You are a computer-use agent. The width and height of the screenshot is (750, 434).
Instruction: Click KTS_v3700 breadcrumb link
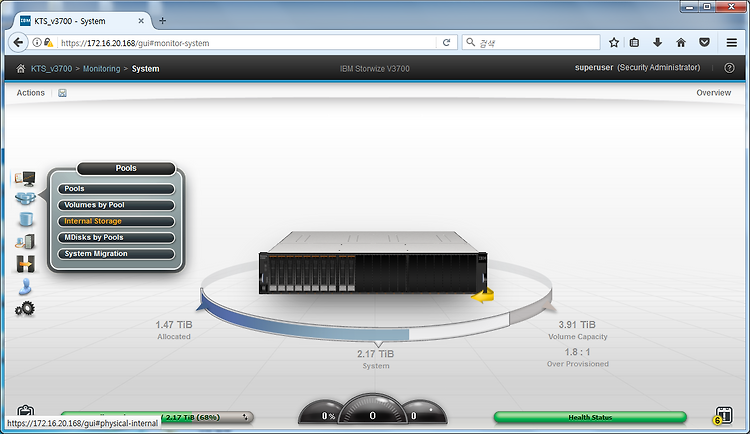(51, 68)
